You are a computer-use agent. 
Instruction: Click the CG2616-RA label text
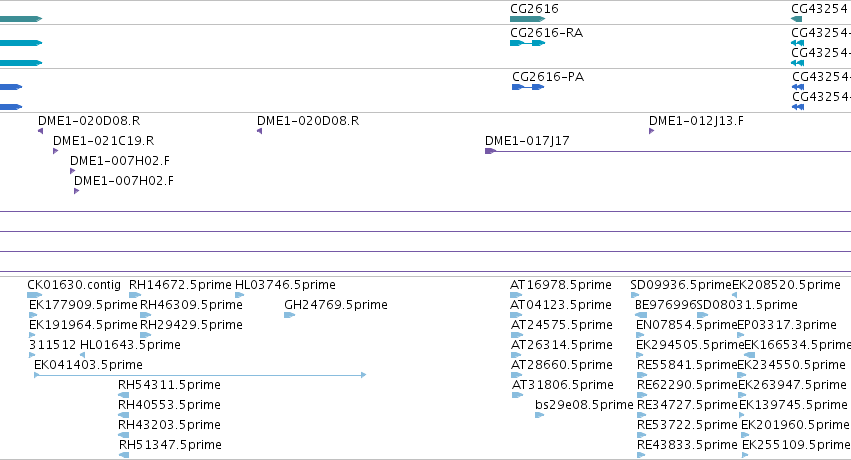547,33
